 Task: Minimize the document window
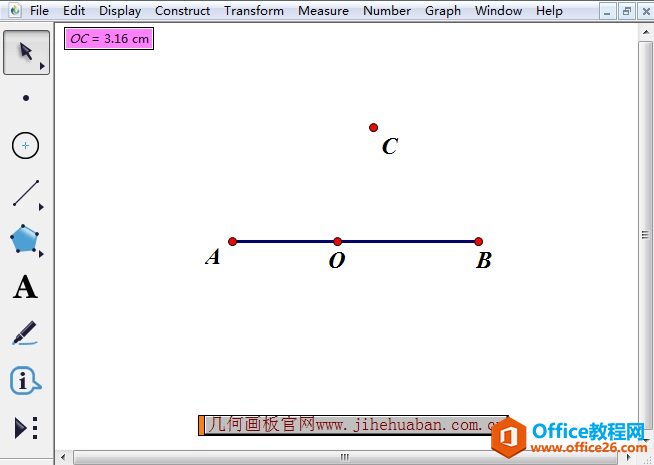607,12
